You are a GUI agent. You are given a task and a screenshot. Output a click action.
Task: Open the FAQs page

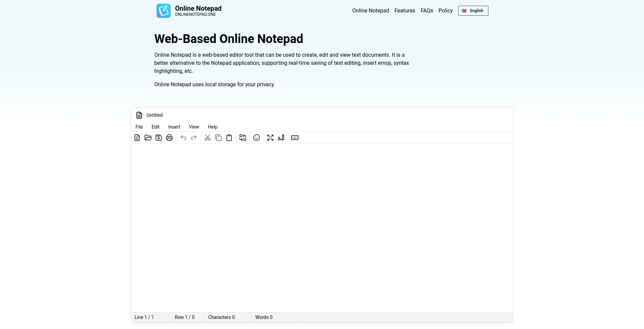coord(426,10)
